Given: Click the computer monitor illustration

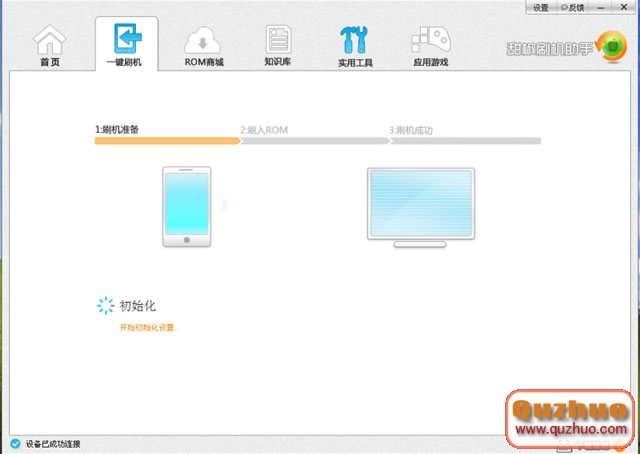Looking at the screenshot, I should click(x=421, y=207).
